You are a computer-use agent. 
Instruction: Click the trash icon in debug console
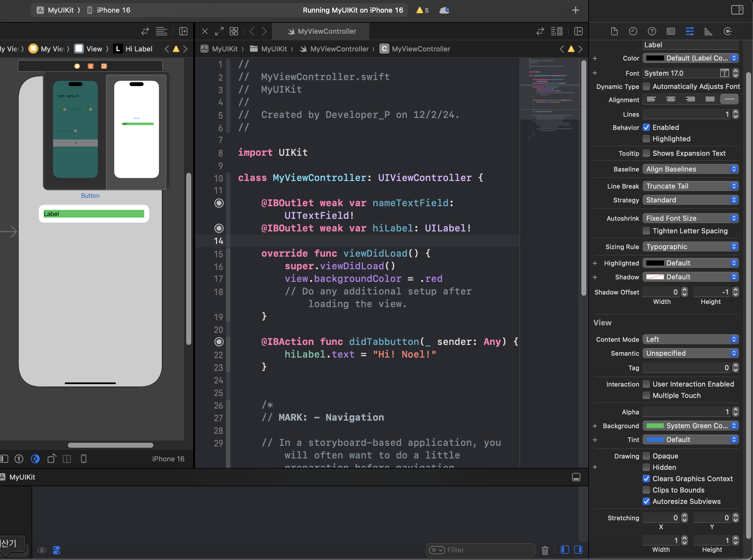545,550
